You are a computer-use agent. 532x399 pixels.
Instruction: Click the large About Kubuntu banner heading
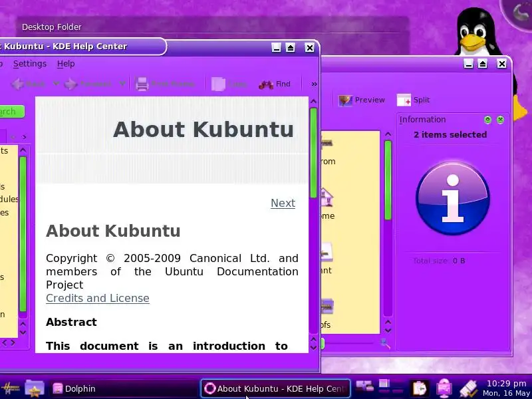coord(203,129)
